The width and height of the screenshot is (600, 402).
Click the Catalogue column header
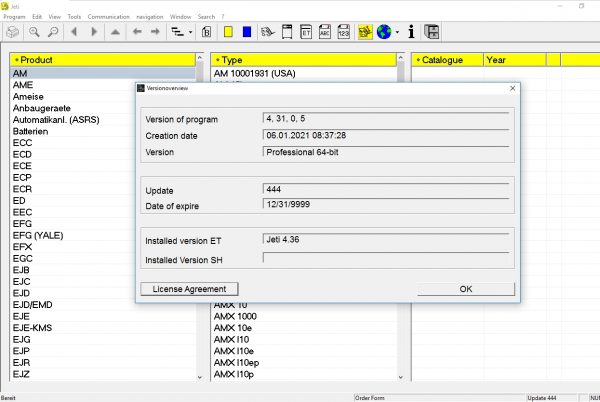(x=447, y=60)
